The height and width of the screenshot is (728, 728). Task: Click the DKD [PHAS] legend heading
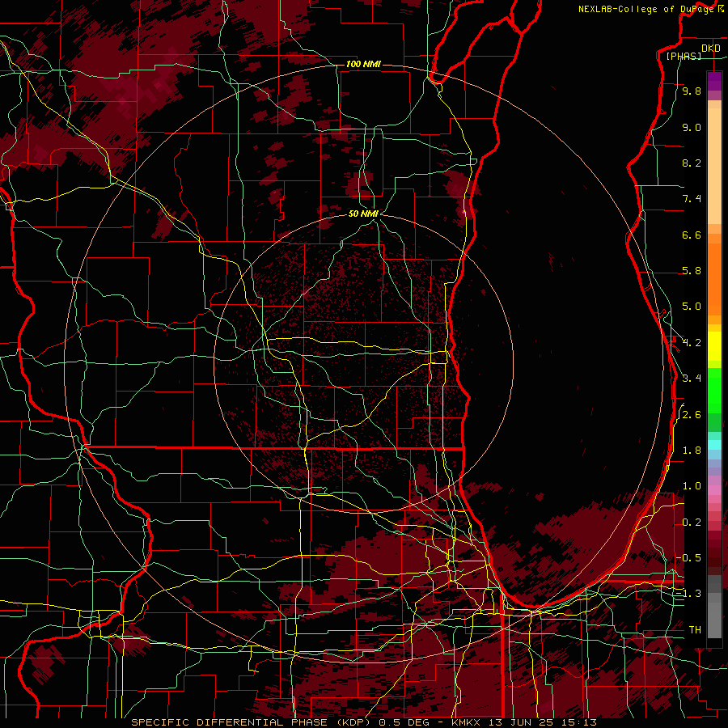tap(694, 52)
